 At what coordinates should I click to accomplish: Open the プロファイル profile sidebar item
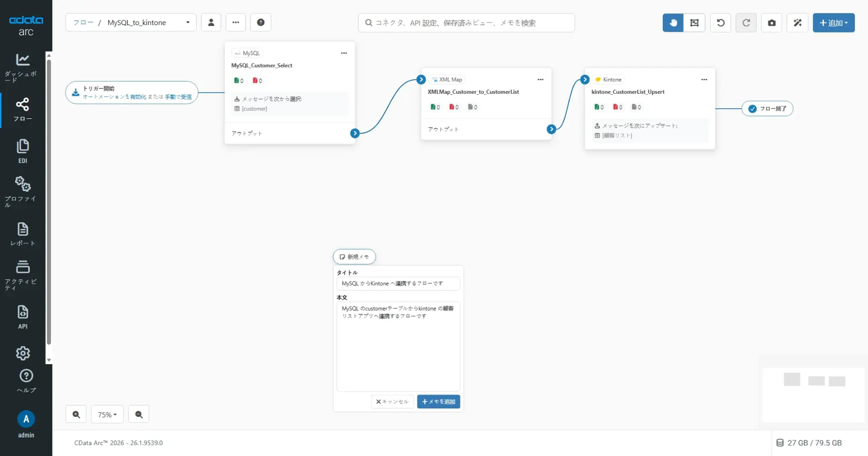(23, 192)
